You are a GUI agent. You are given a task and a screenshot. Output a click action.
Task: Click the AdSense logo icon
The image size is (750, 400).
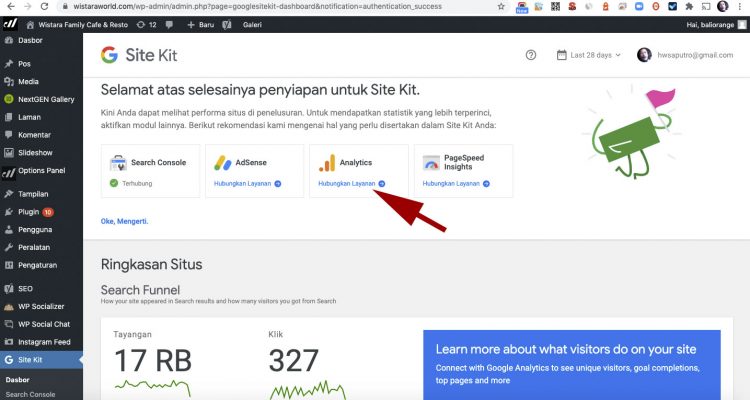pos(223,163)
